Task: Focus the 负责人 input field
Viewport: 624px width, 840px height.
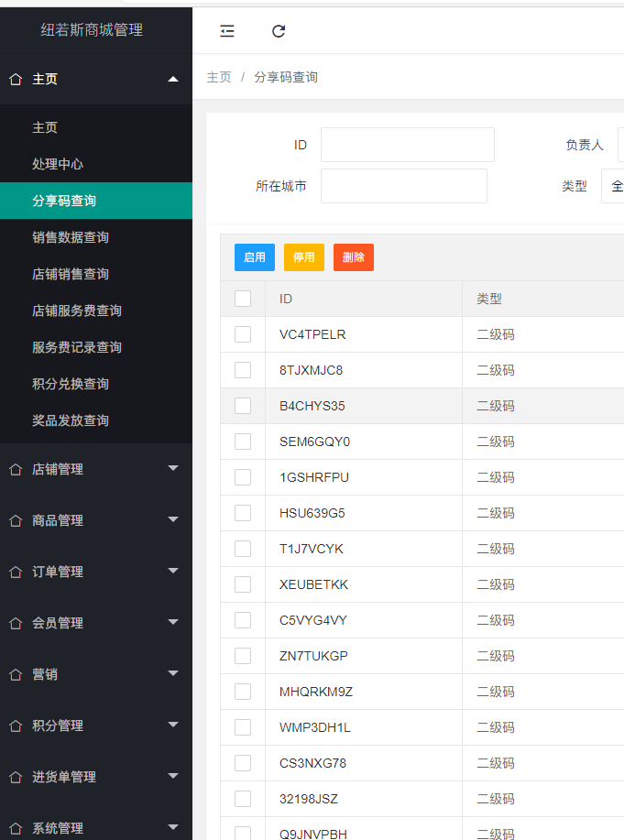Action: pos(620,145)
